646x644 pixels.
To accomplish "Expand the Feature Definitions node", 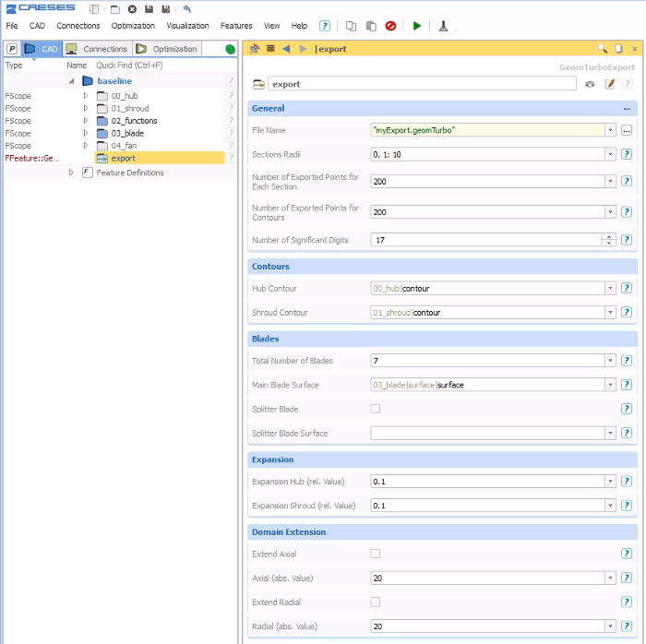I will [x=71, y=173].
